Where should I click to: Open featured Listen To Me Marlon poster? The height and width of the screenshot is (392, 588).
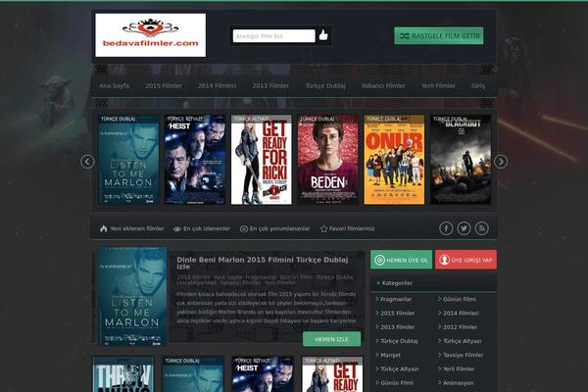132,296
